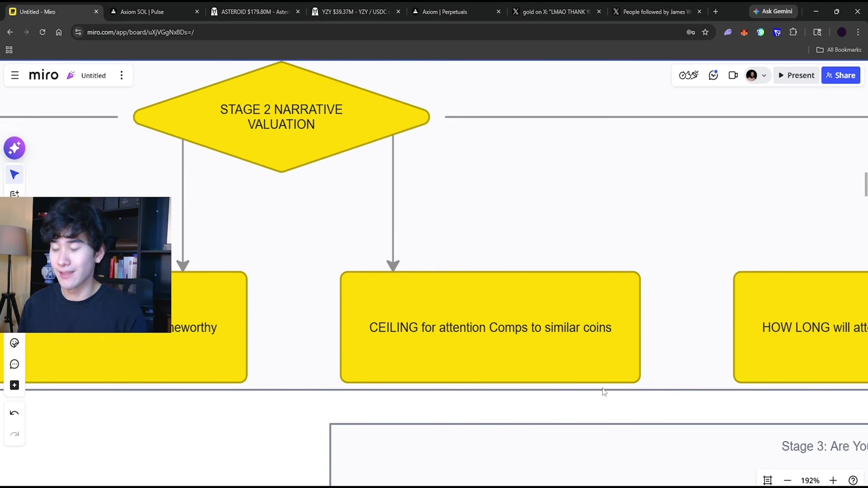Image resolution: width=868 pixels, height=488 pixels.
Task: Open board options three-dot menu
Action: [122, 75]
